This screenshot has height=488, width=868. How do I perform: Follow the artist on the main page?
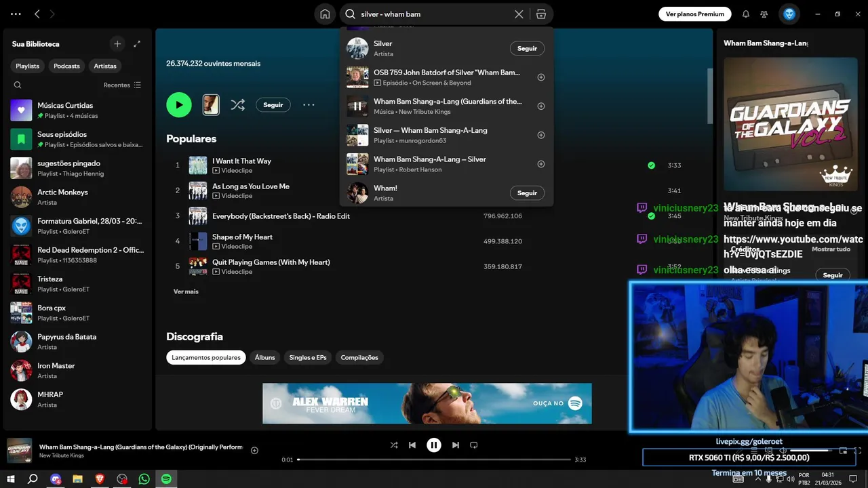pyautogui.click(x=273, y=105)
